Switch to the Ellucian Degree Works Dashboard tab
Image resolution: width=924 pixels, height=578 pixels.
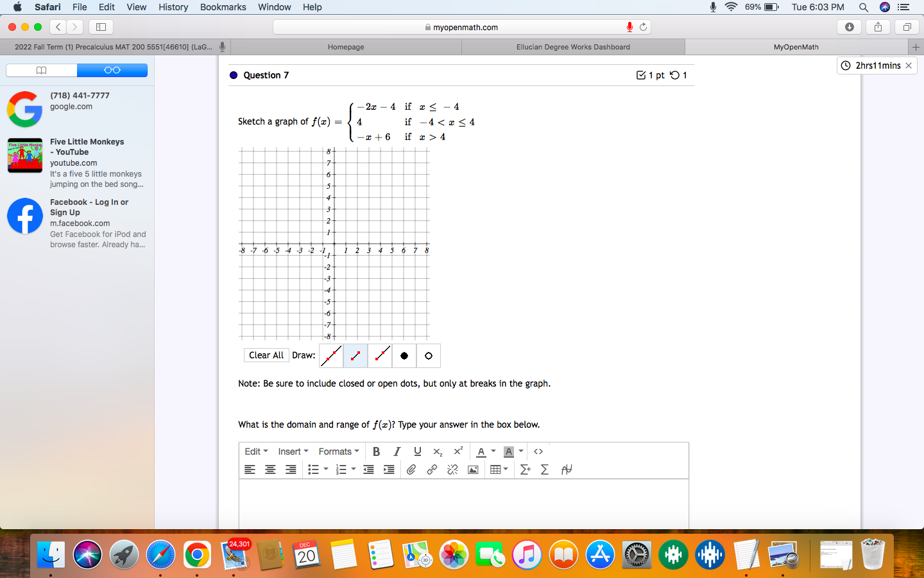pyautogui.click(x=573, y=46)
